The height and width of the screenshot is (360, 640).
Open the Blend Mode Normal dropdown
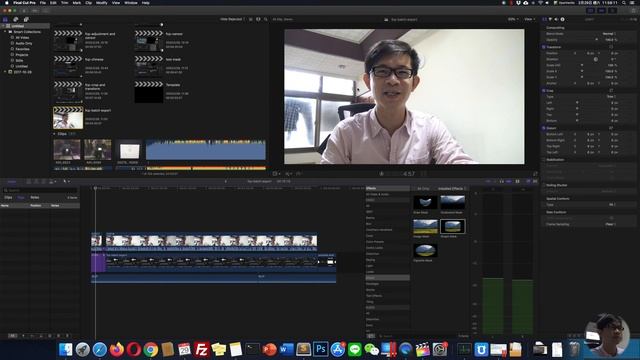pos(610,34)
